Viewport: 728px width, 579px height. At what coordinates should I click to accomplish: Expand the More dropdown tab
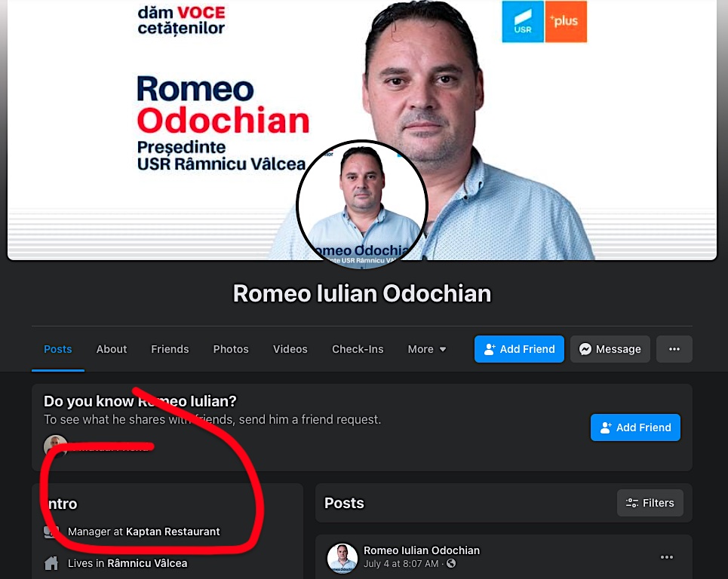click(x=427, y=349)
